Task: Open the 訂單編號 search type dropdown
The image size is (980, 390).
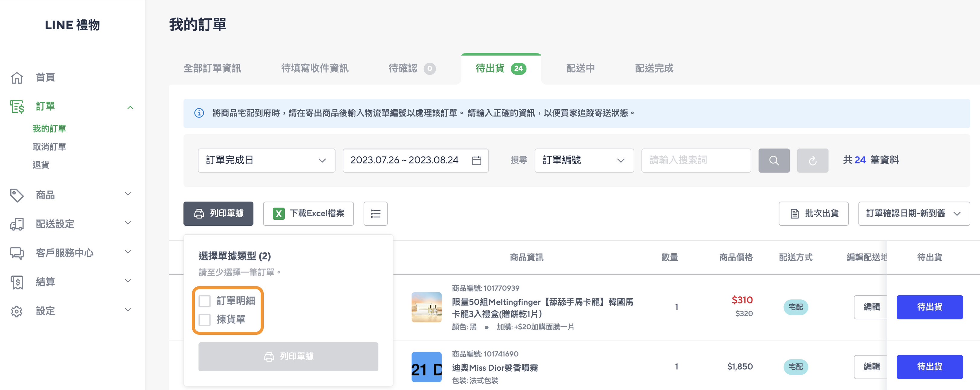Action: coord(584,160)
